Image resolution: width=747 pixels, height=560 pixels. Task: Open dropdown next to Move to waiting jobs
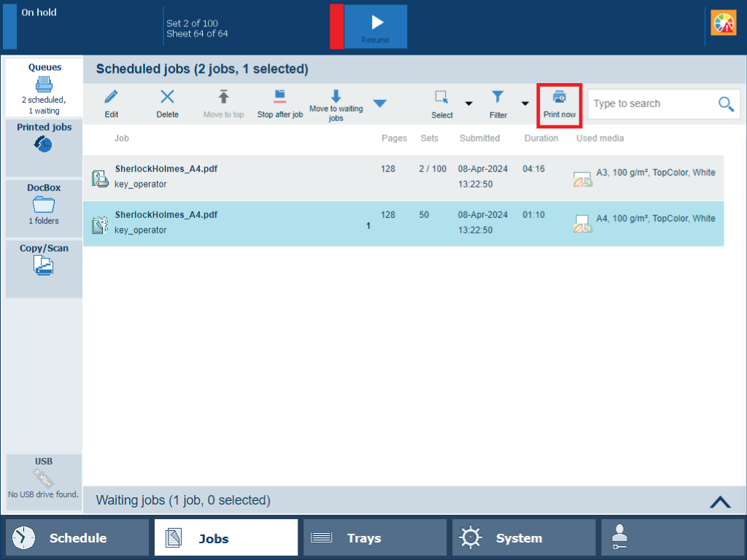[x=379, y=104]
